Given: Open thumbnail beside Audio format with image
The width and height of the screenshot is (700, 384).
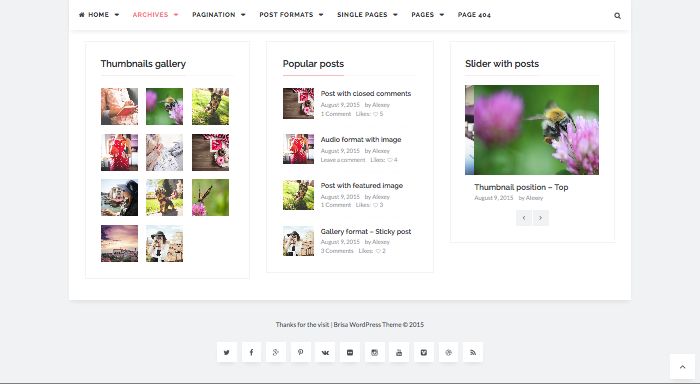Looking at the screenshot, I should coord(298,149).
